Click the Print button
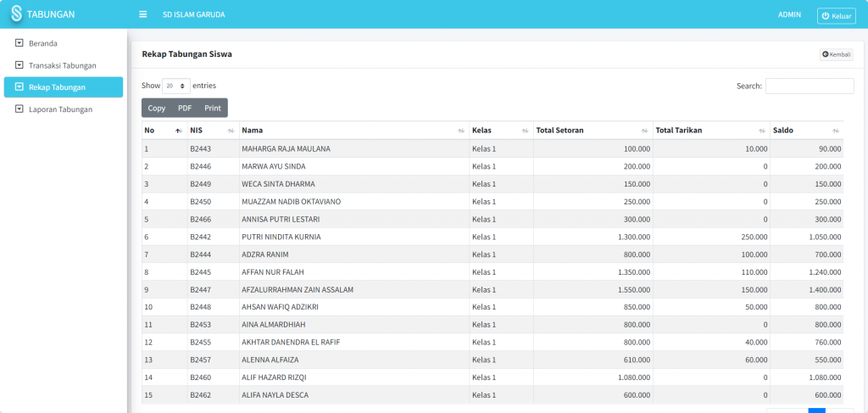 (x=213, y=108)
